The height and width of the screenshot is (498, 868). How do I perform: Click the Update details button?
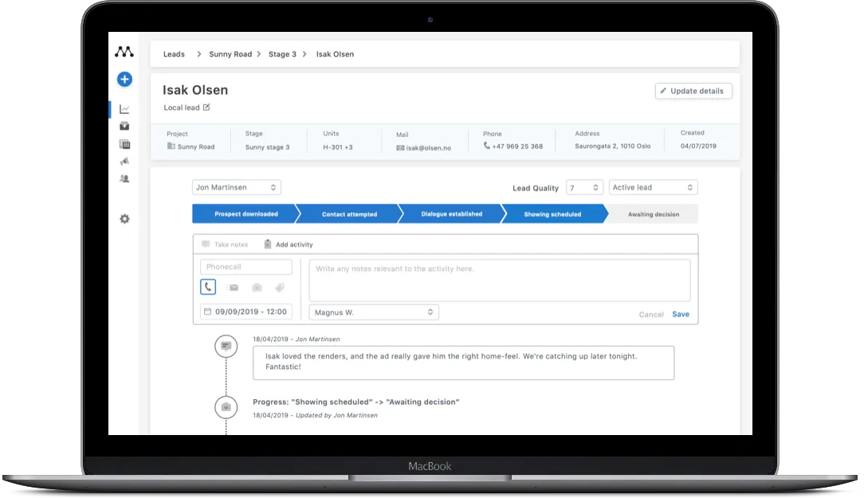point(693,91)
